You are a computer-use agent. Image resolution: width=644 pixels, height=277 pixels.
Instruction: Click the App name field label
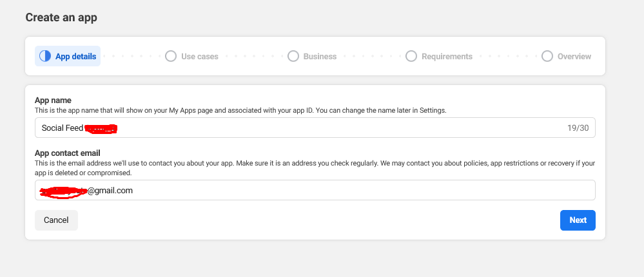53,100
